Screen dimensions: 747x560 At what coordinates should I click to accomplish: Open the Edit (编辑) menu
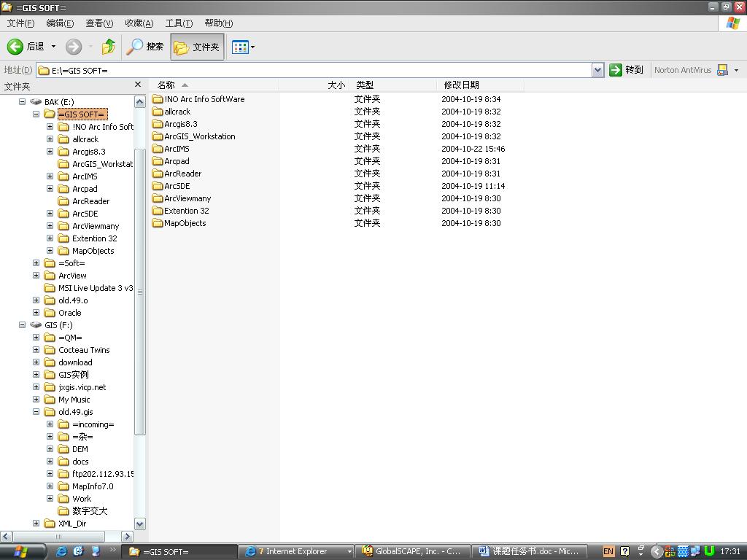[60, 23]
